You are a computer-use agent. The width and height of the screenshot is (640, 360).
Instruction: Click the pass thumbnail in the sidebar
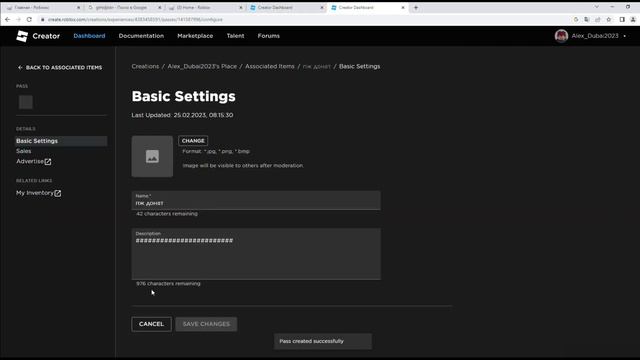(26, 102)
